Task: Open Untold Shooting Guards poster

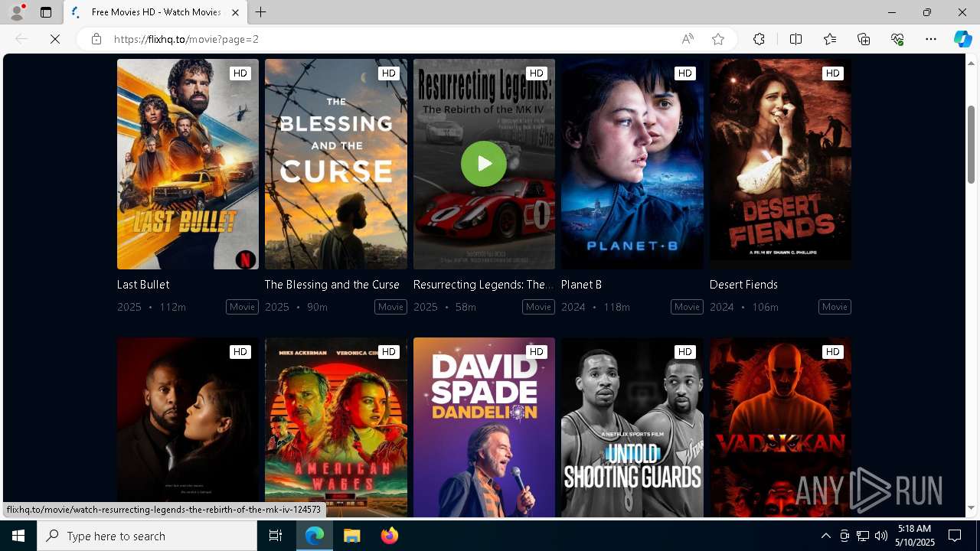Action: coord(632,428)
